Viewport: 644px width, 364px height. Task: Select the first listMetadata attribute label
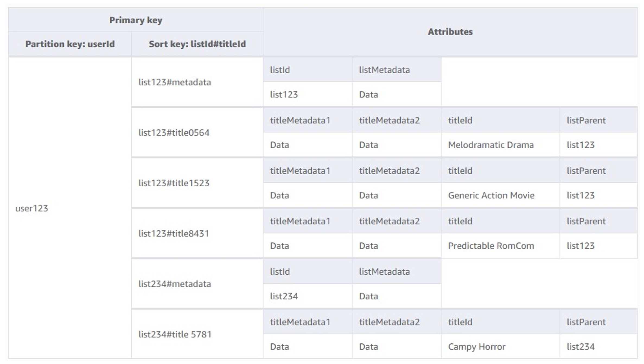[384, 70]
